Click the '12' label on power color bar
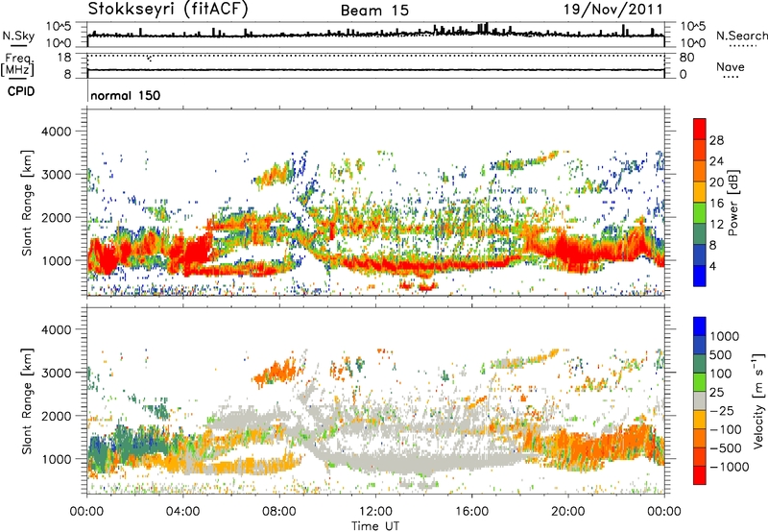This screenshot has width=768, height=532. coord(716,225)
